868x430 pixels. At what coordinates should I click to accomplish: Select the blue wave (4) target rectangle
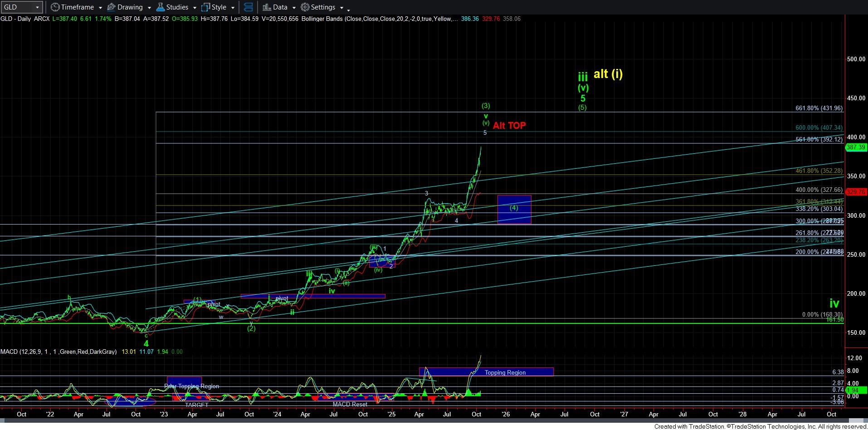(514, 209)
